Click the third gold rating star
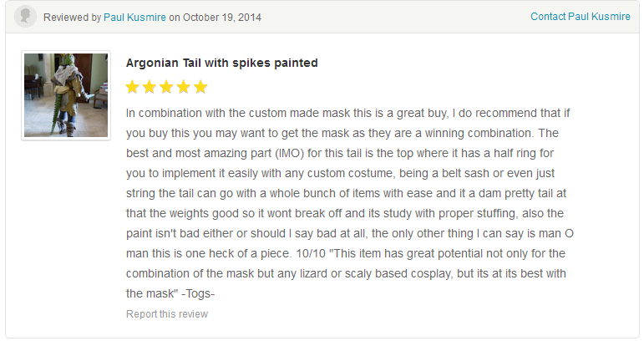644x346 pixels. pos(166,87)
